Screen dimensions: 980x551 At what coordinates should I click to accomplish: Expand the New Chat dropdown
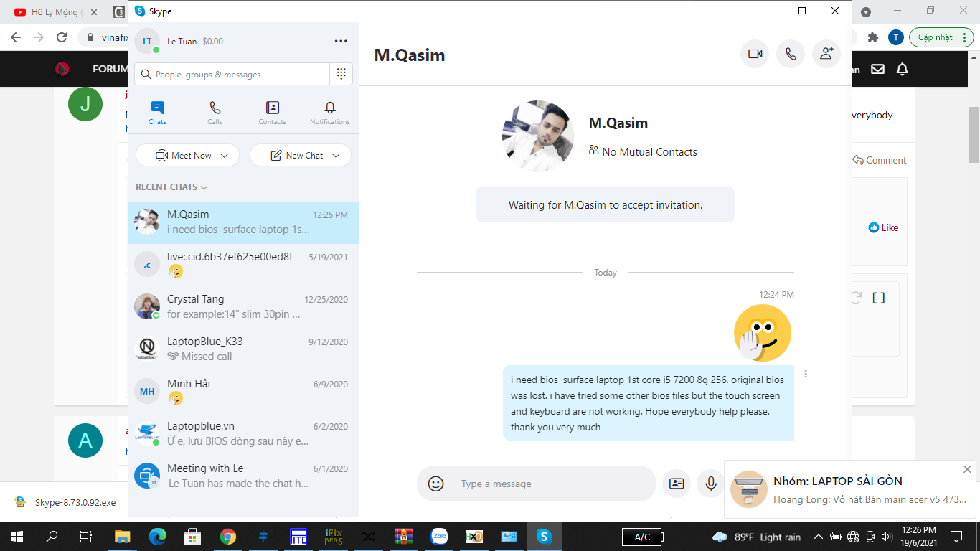[336, 156]
